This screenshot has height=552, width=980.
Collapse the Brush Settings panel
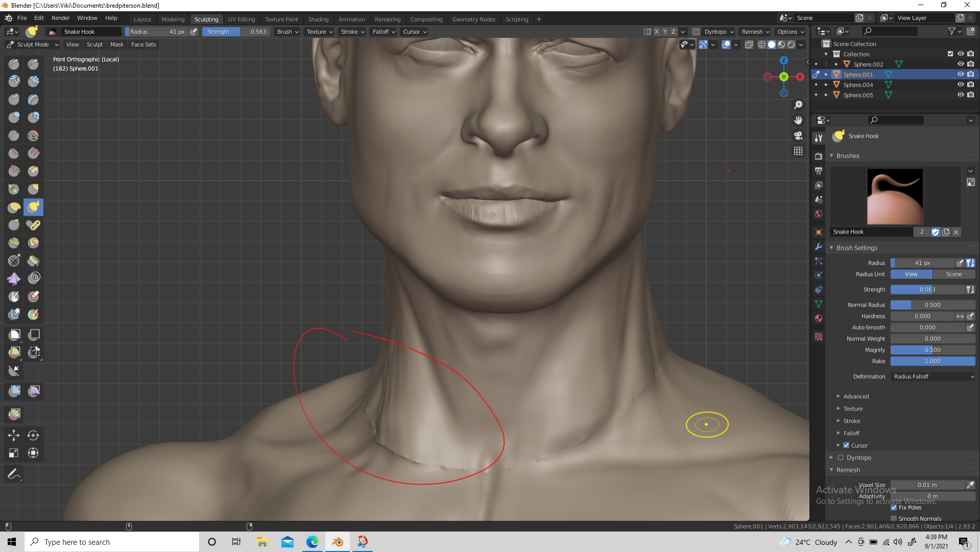(856, 248)
